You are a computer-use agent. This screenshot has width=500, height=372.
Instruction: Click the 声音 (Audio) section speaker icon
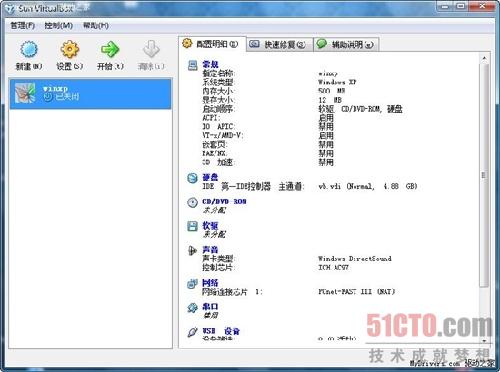(192, 250)
